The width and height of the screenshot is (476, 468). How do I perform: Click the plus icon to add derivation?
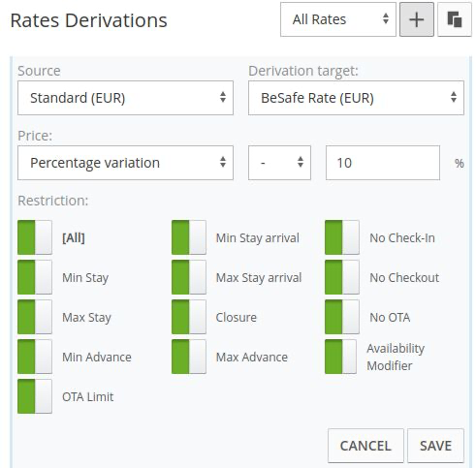coord(417,19)
